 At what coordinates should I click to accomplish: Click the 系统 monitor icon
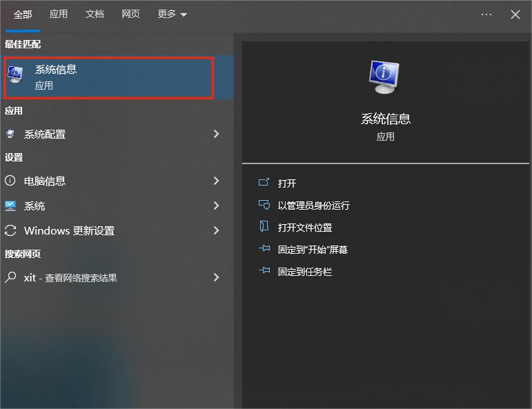10,206
